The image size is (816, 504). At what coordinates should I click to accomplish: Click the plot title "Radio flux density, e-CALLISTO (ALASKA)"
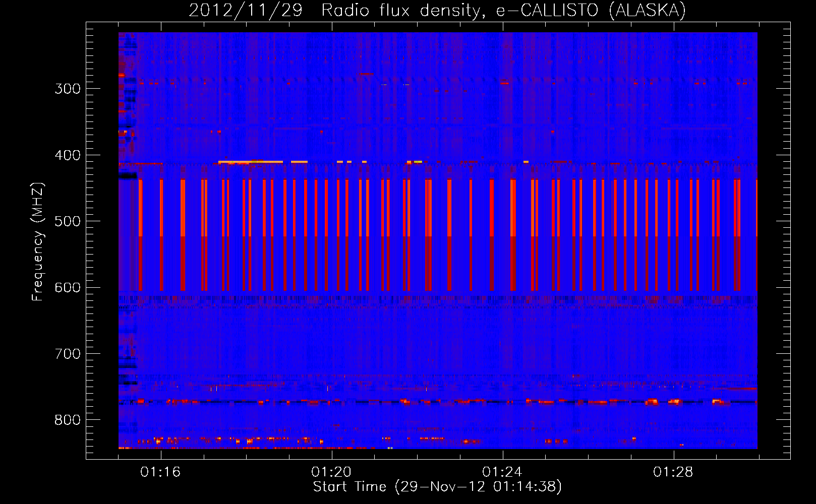point(503,10)
